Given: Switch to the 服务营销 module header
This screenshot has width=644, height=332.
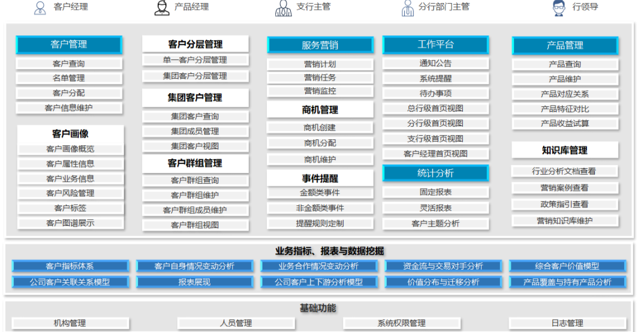Looking at the screenshot, I should [320, 45].
